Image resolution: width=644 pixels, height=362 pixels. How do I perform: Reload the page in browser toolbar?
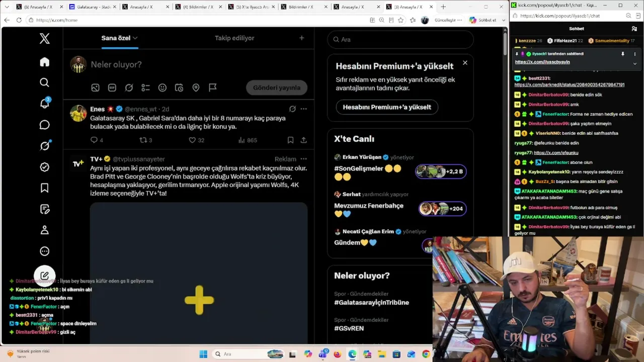19,20
